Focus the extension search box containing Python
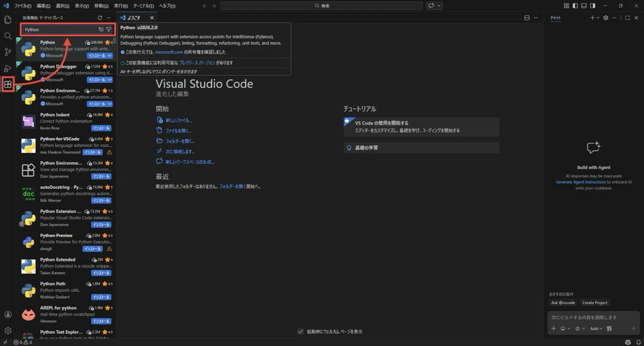Screen dimensions: 644x346 click(x=68, y=30)
